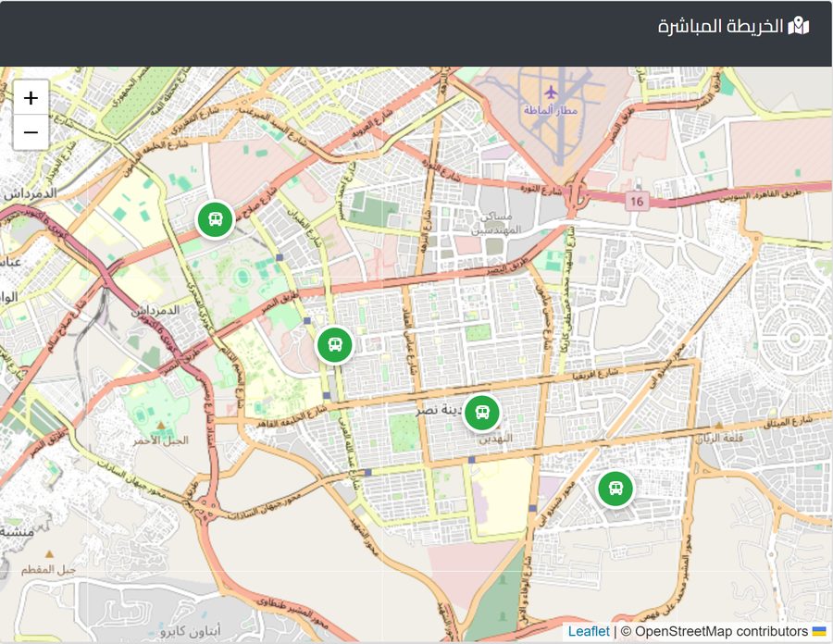
Task: Zoom in on the live map
Action: [31, 98]
